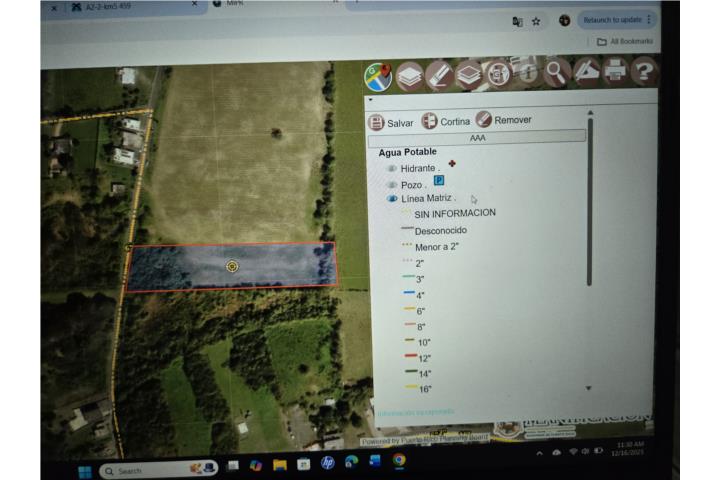Click the Cortina curtain icon

pyautogui.click(x=429, y=121)
